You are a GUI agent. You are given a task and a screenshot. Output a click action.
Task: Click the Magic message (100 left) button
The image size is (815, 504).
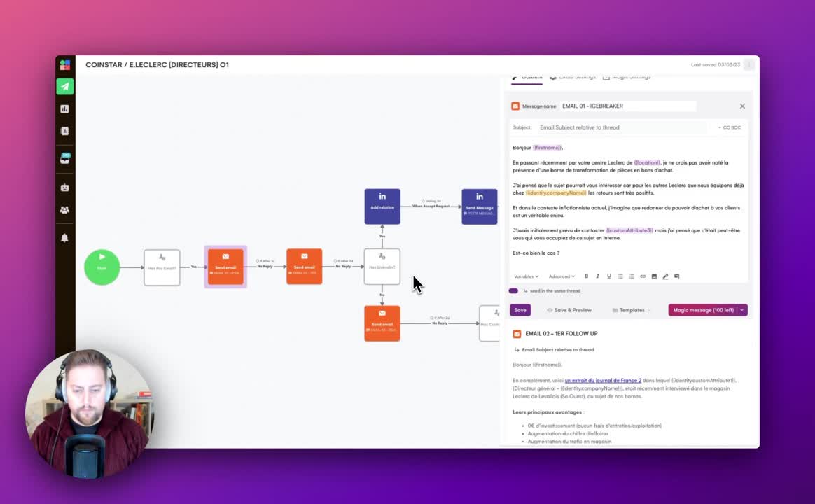pyautogui.click(x=703, y=310)
